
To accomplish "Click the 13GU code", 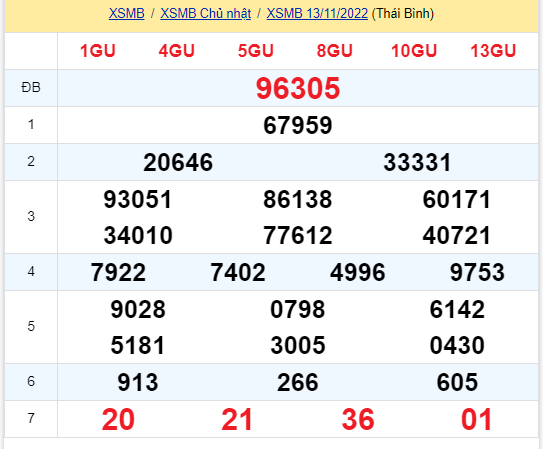I will pos(493,51).
